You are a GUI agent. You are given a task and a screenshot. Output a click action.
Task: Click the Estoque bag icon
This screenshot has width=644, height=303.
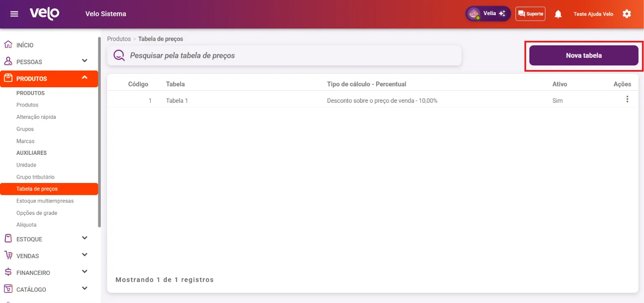8,238
